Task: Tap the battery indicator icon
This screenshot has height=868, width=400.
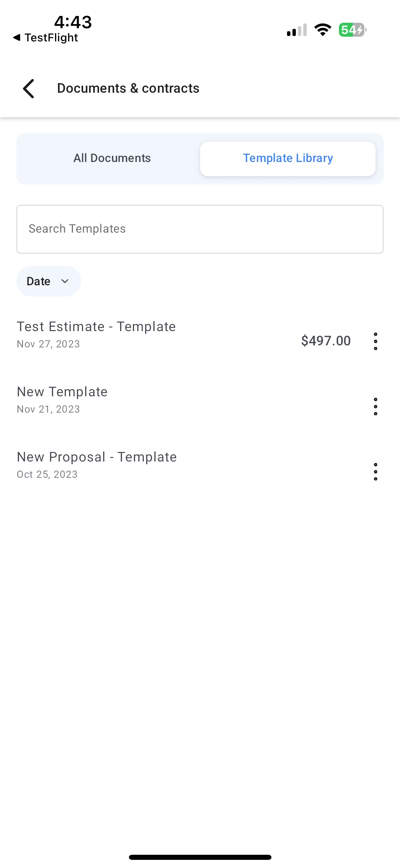Action: [x=353, y=30]
